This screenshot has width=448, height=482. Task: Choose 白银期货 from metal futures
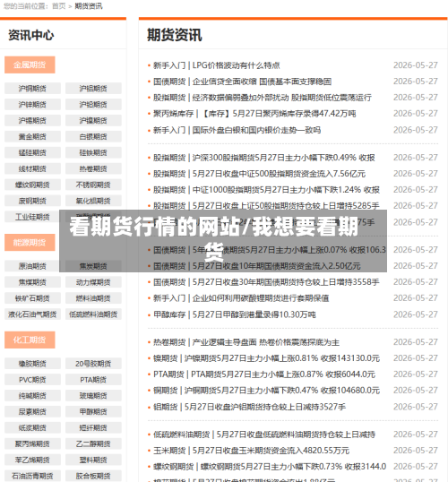[x=93, y=136]
